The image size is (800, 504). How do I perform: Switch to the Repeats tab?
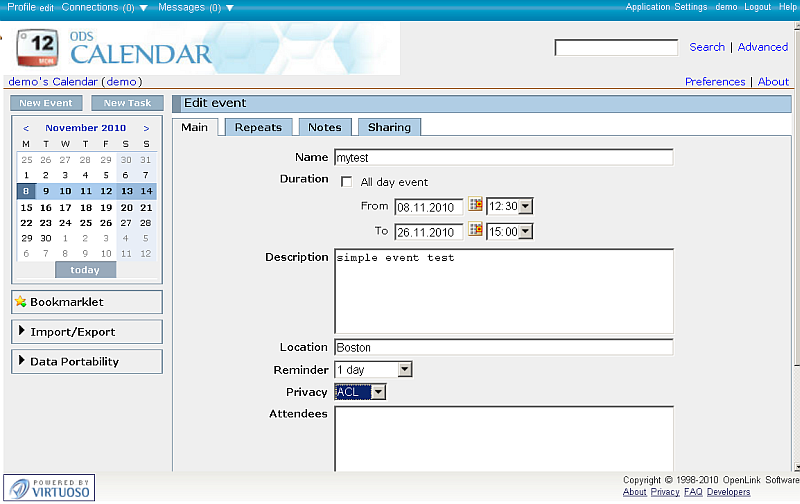pos(258,127)
